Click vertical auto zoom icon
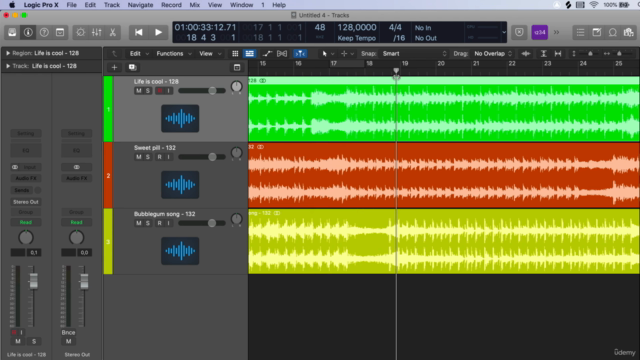Viewport: 640px width, 360px height. pos(544,53)
